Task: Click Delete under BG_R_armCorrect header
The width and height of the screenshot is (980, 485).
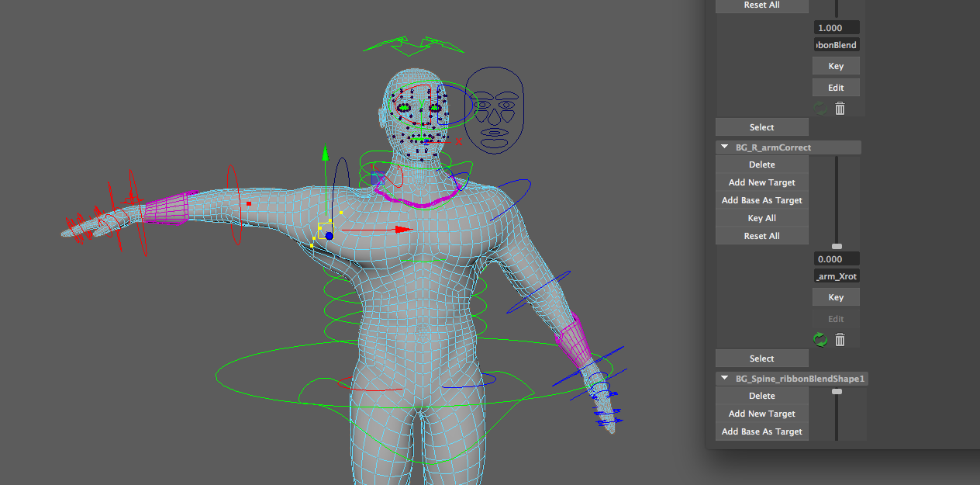Action: click(761, 165)
